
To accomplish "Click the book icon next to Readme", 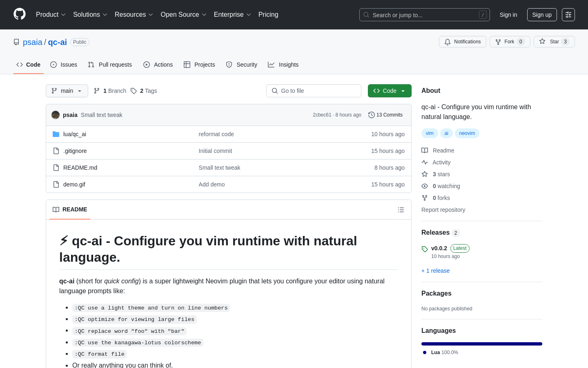I will point(425,150).
